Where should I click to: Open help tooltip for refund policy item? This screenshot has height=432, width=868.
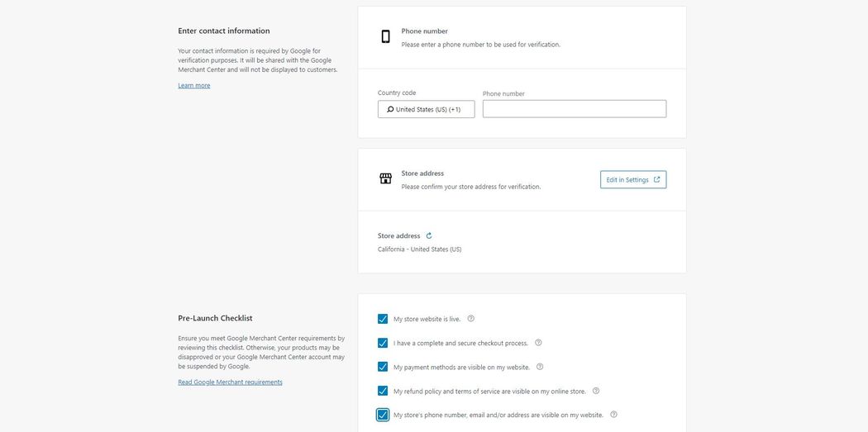tap(596, 391)
